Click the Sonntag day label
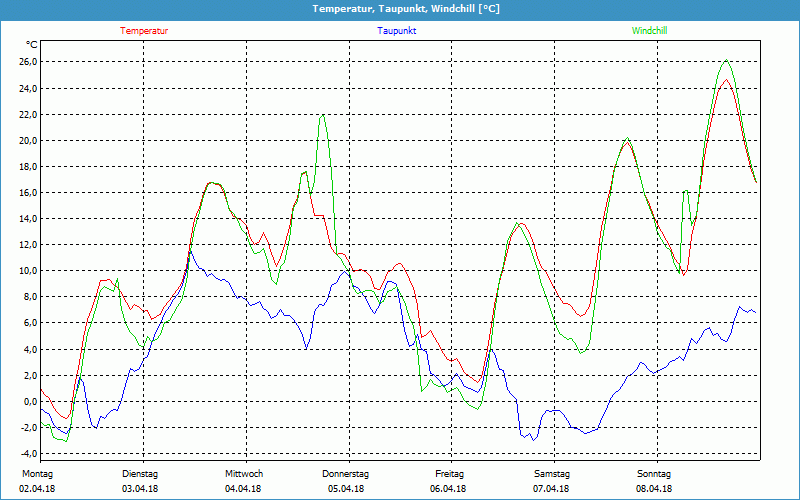This screenshot has width=800, height=500. click(x=654, y=474)
